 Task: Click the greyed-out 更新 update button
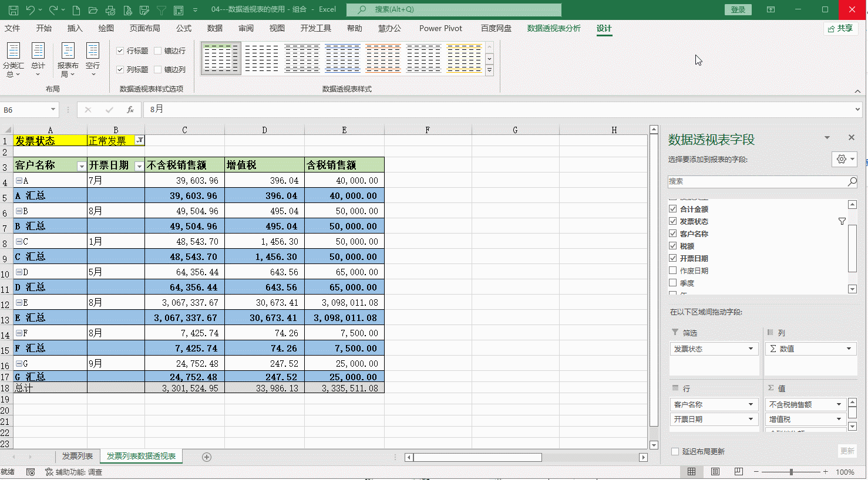click(x=847, y=451)
